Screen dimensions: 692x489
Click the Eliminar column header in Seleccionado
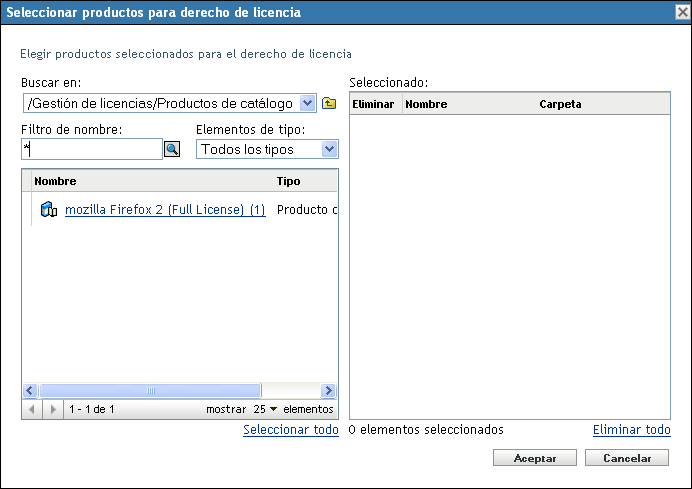coord(373,104)
